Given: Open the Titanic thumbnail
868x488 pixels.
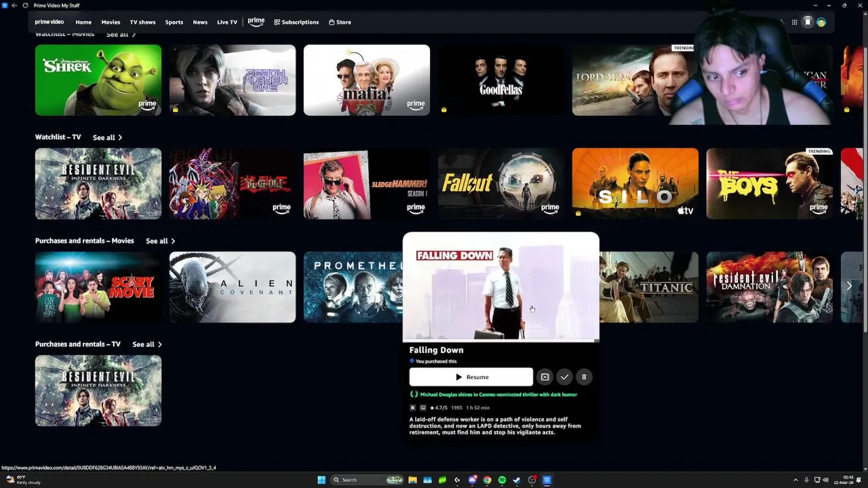Looking at the screenshot, I should click(x=649, y=287).
